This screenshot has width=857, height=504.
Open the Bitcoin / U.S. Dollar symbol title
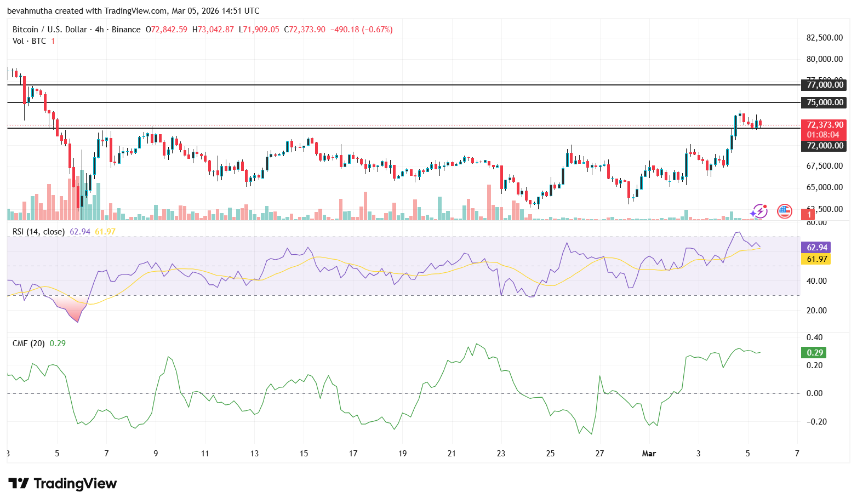click(49, 29)
